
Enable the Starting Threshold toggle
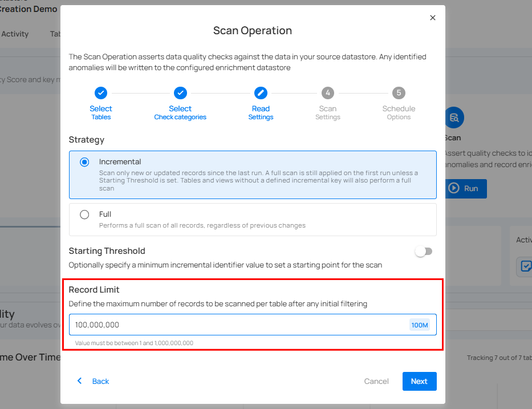[x=423, y=252]
